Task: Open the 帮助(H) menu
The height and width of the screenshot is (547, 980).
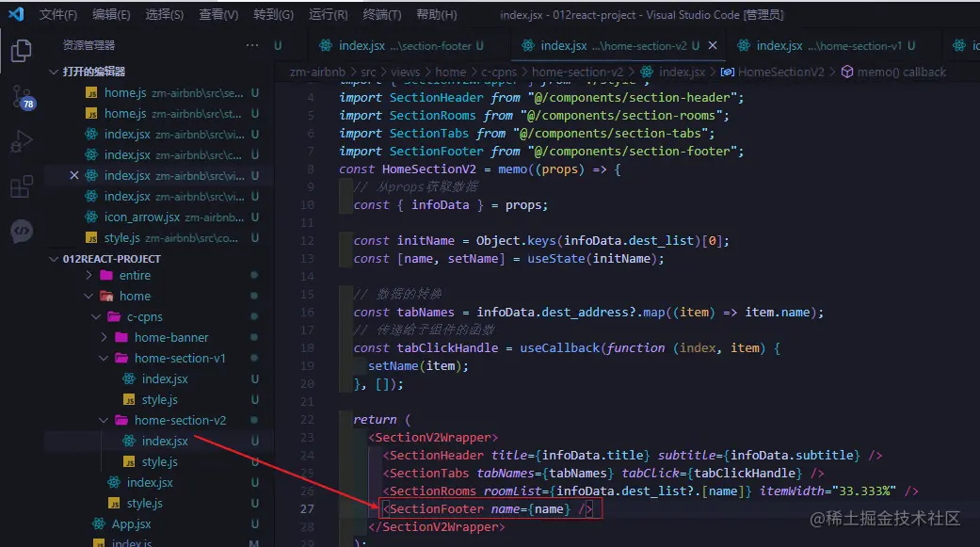Action: [436, 14]
